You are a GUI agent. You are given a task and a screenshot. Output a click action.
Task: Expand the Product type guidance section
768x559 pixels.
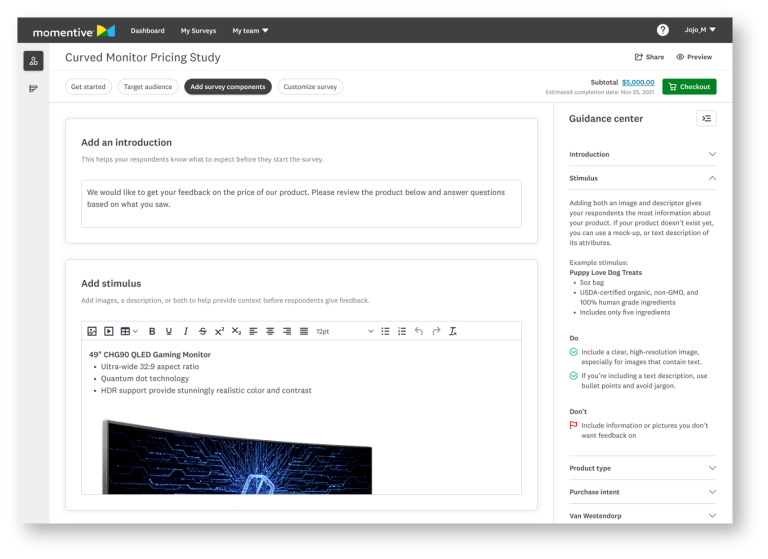(642, 468)
